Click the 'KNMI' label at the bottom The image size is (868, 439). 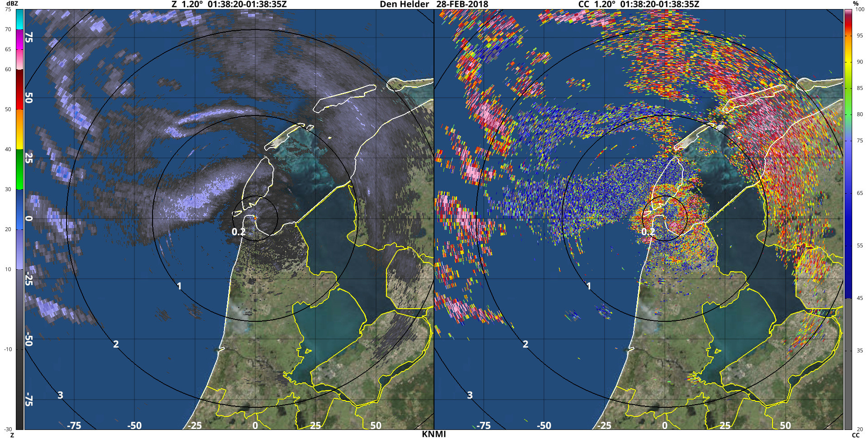[x=434, y=434]
